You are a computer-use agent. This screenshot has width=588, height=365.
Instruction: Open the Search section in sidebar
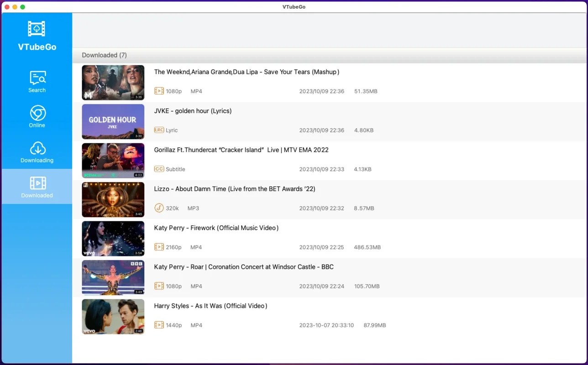[37, 82]
